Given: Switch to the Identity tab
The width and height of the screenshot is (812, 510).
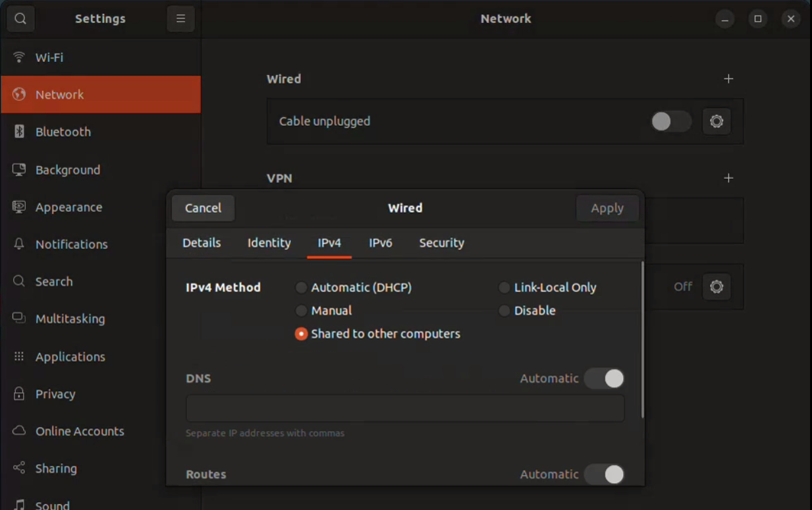Looking at the screenshot, I should click(269, 242).
